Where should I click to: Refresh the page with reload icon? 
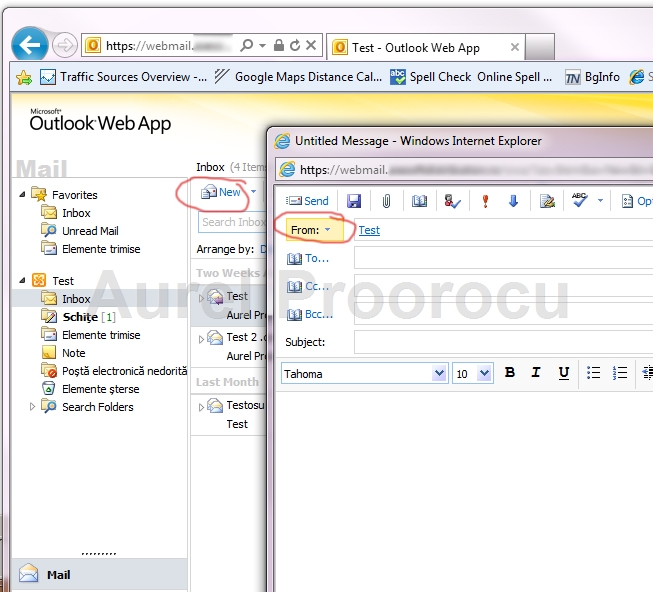tap(295, 45)
